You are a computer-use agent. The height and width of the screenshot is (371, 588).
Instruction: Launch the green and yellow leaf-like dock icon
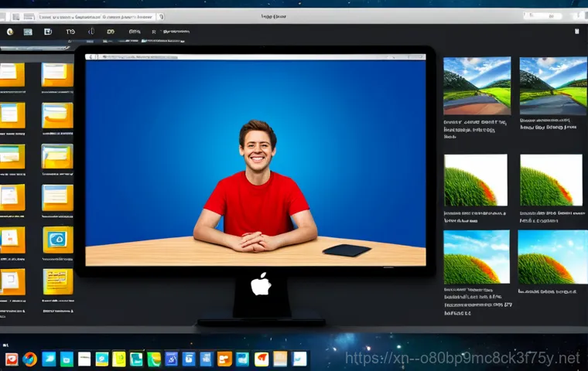tap(154, 359)
